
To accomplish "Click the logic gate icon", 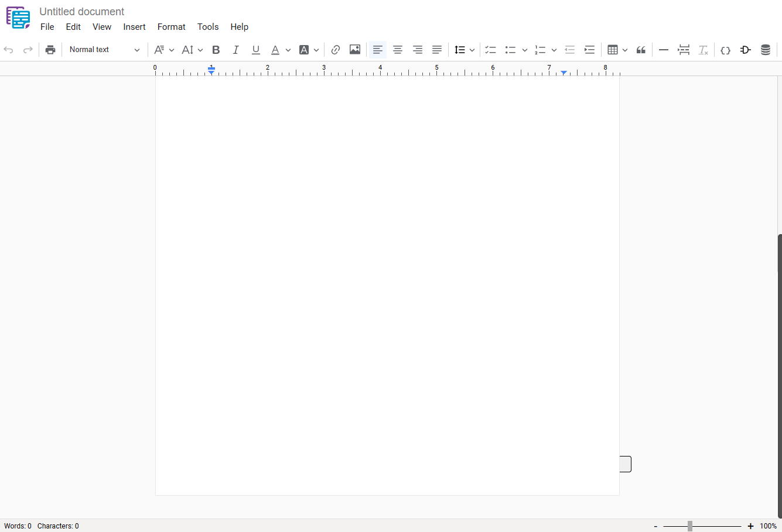I will (746, 50).
